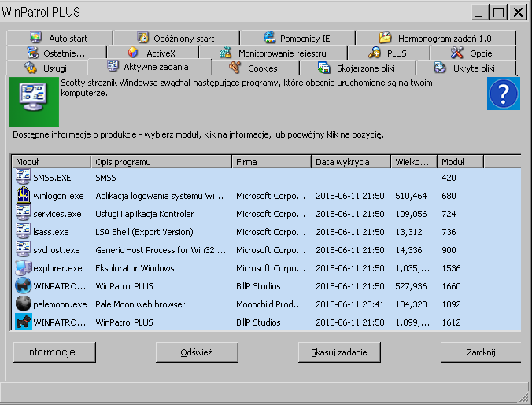The width and height of the screenshot is (532, 405).
Task: Sort by the Firma column header
Action: tap(272, 162)
